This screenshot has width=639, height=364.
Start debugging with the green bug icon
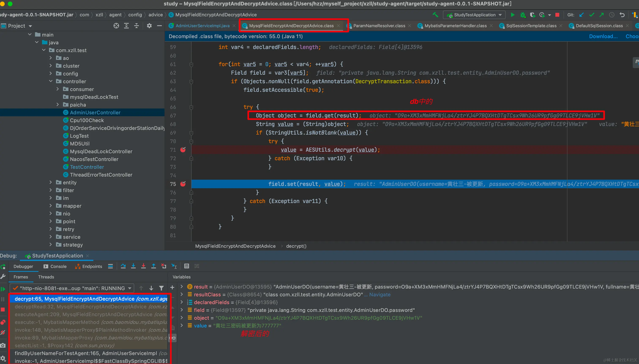tap(523, 15)
